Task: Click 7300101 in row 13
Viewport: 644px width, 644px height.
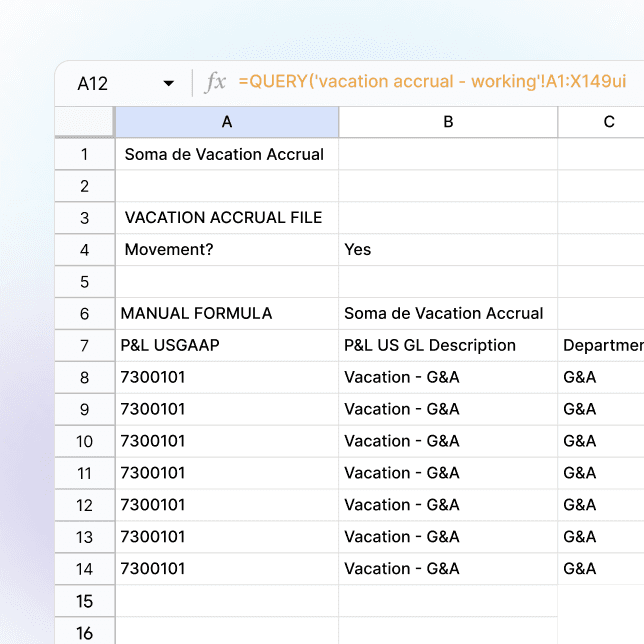Action: pos(227,537)
